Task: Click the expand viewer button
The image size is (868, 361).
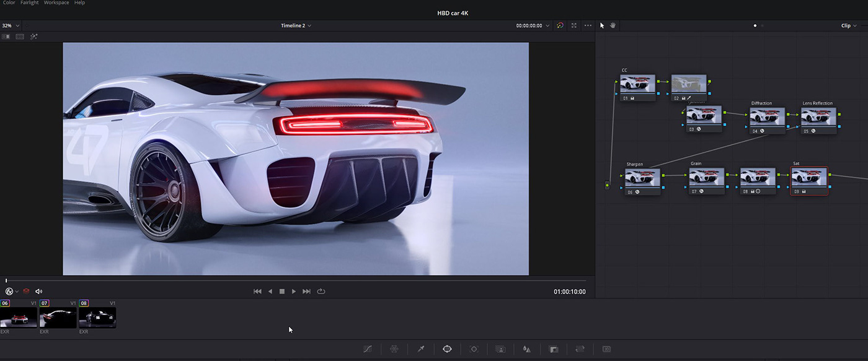Action: (x=573, y=25)
